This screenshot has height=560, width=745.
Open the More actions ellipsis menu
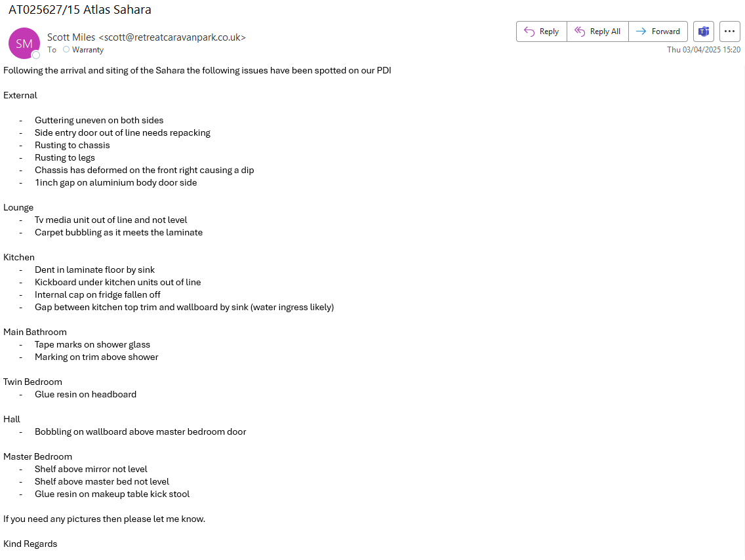coord(730,31)
